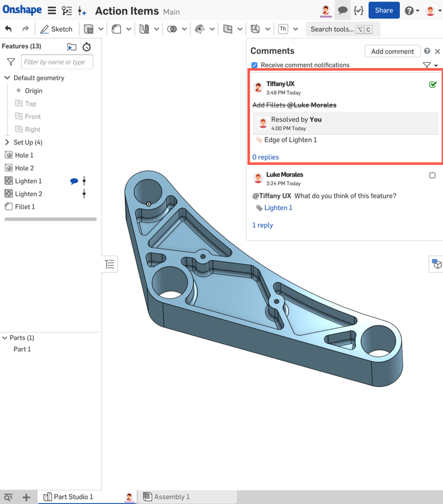The image size is (443, 504).
Task: Click the Boolean tool icon
Action: point(172,29)
